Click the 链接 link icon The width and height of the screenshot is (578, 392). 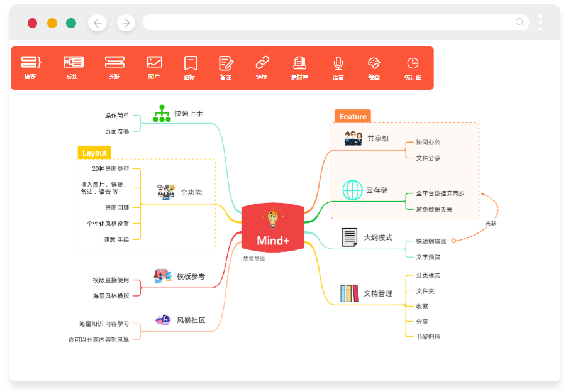tap(262, 63)
